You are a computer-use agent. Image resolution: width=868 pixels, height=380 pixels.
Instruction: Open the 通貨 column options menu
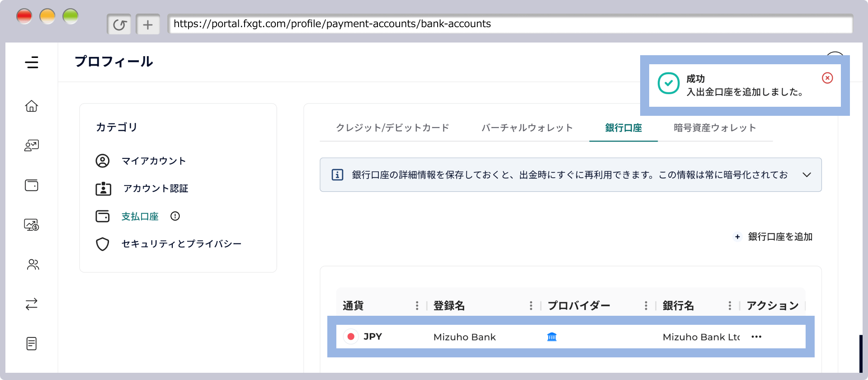pos(417,306)
